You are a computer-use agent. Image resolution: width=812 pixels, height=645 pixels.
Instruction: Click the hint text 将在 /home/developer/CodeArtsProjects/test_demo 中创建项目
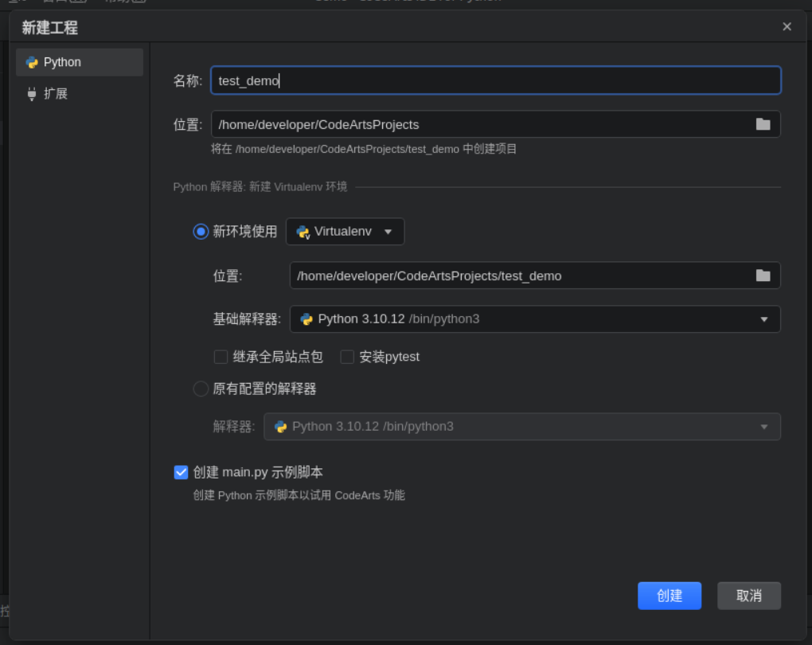[x=364, y=149]
